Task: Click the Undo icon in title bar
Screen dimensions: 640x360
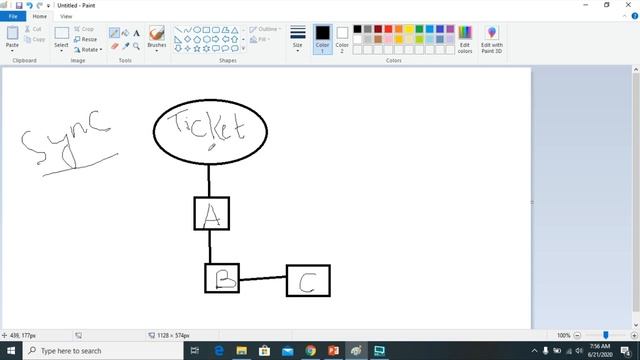Action: click(x=29, y=5)
